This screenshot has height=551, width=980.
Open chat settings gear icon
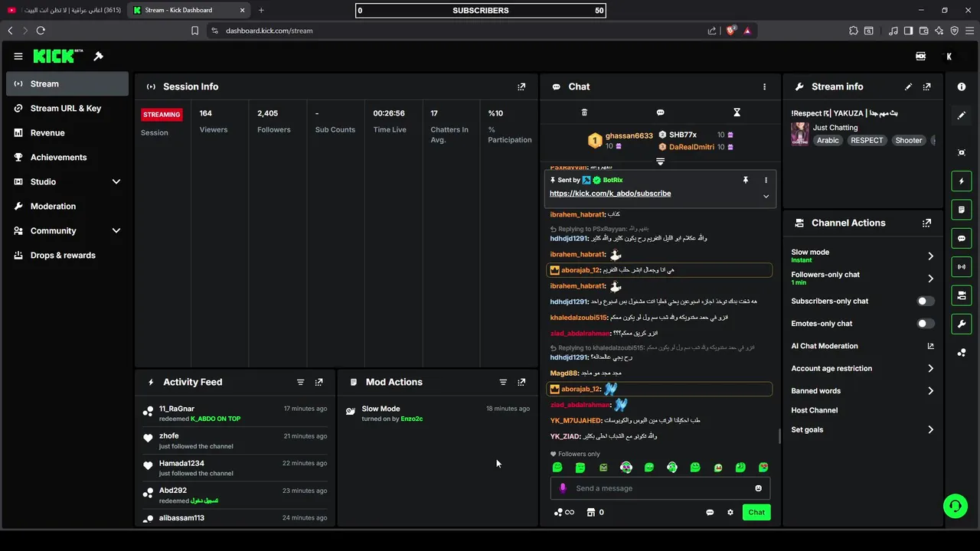click(x=730, y=512)
